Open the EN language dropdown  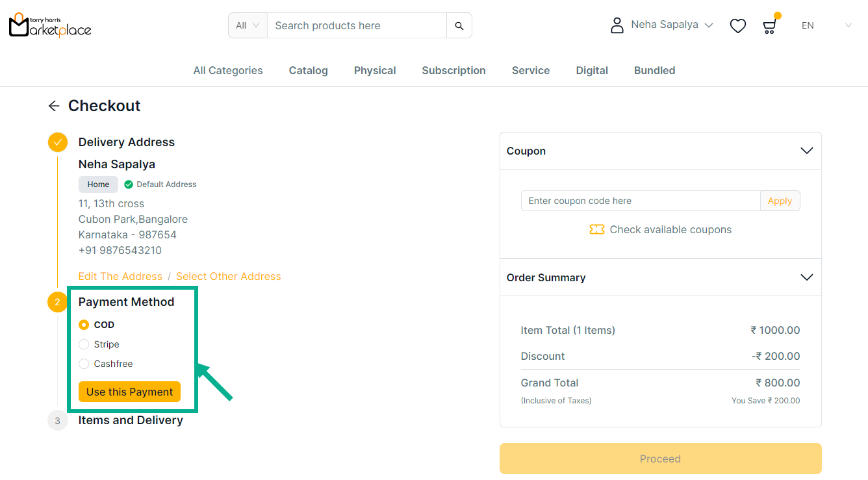click(x=825, y=26)
